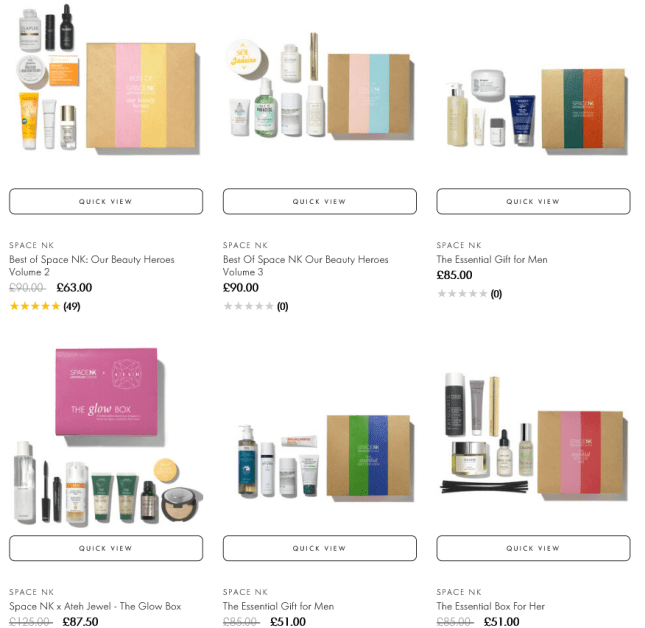The width and height of the screenshot is (645, 628).
Task: Click the £85.00 Essential Gift for Men title
Action: (x=492, y=260)
